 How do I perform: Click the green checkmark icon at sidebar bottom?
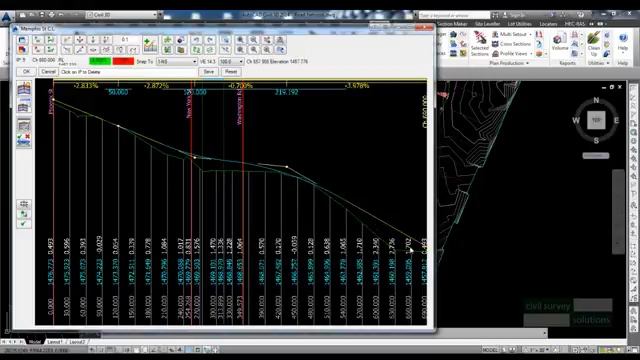pos(24,224)
